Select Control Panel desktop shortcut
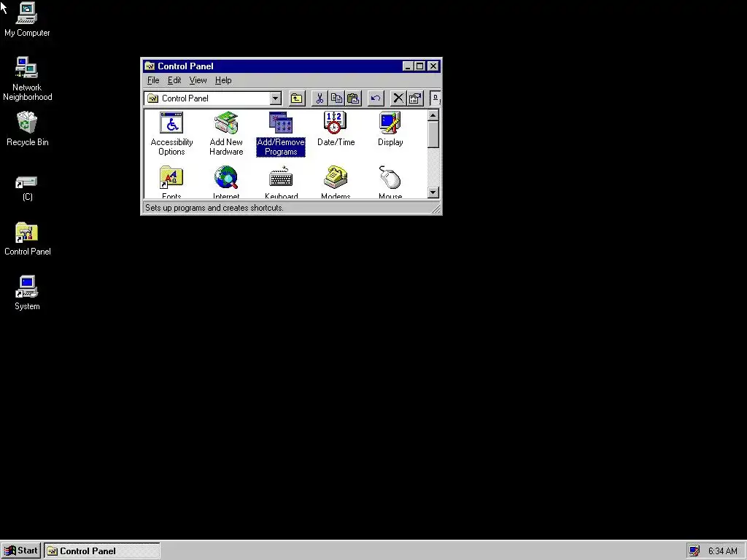Viewport: 747px width, 560px height. (27, 239)
